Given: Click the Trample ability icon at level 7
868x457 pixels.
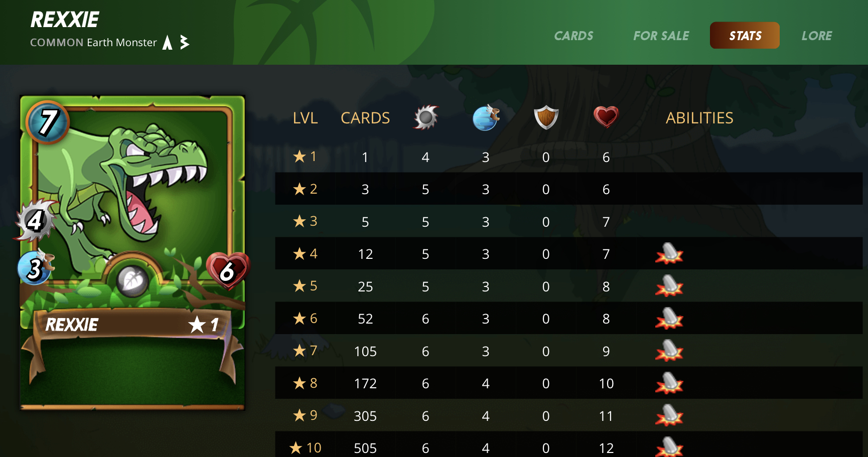Looking at the screenshot, I should (x=669, y=351).
